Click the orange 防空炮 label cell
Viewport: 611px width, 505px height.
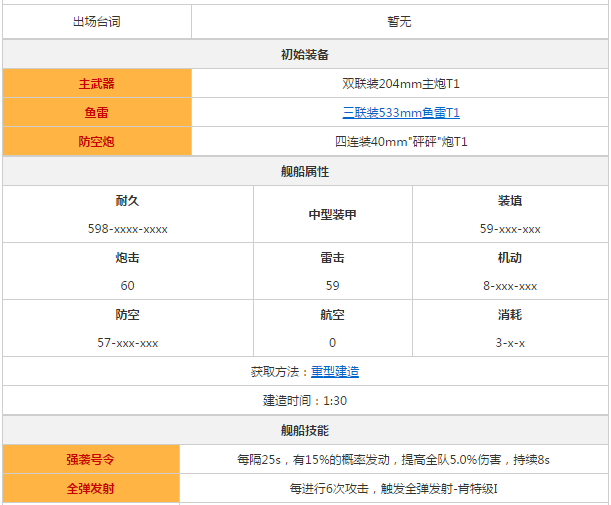coord(97,142)
